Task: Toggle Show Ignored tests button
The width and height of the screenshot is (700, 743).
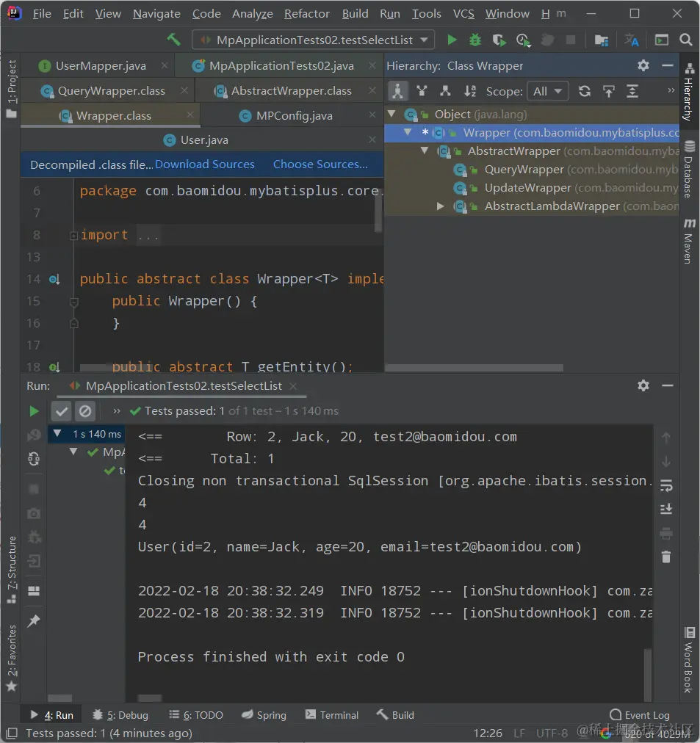Action: pos(85,411)
